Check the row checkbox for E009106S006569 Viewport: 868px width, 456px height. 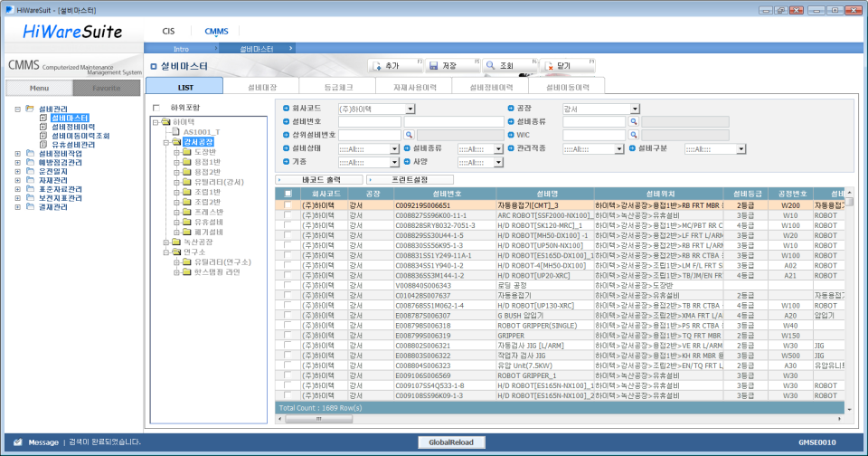point(288,375)
